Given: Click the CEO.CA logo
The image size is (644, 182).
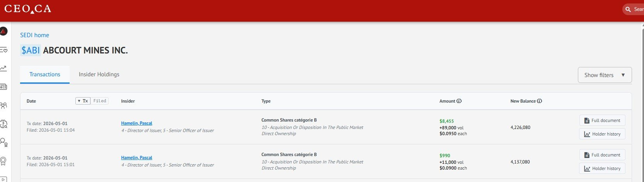Looking at the screenshot, I should pos(28,9).
